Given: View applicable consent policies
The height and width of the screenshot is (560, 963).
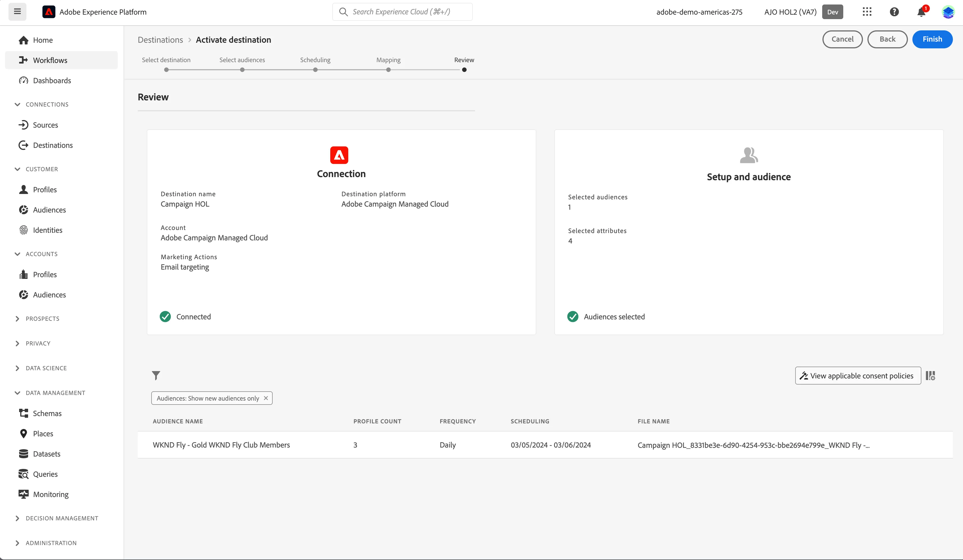Looking at the screenshot, I should pyautogui.click(x=858, y=376).
